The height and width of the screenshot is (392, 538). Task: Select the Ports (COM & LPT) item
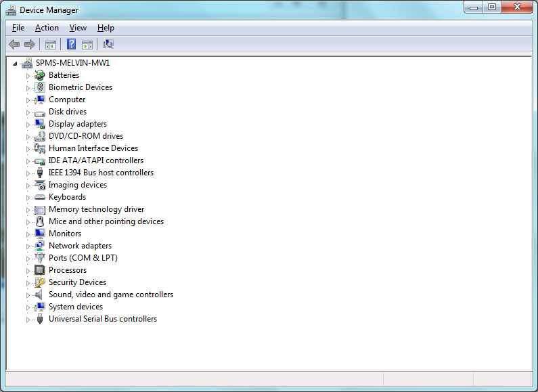[x=83, y=258]
